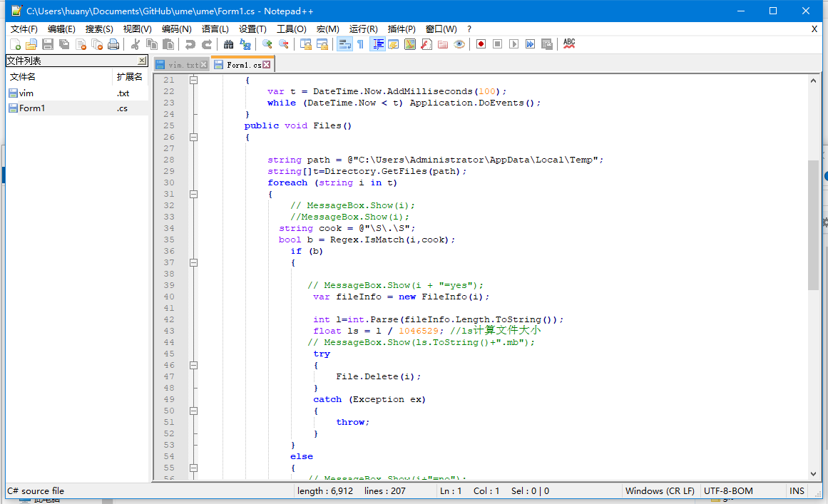Click the scrollbar up arrow
The width and height of the screenshot is (828, 504).
[813, 81]
